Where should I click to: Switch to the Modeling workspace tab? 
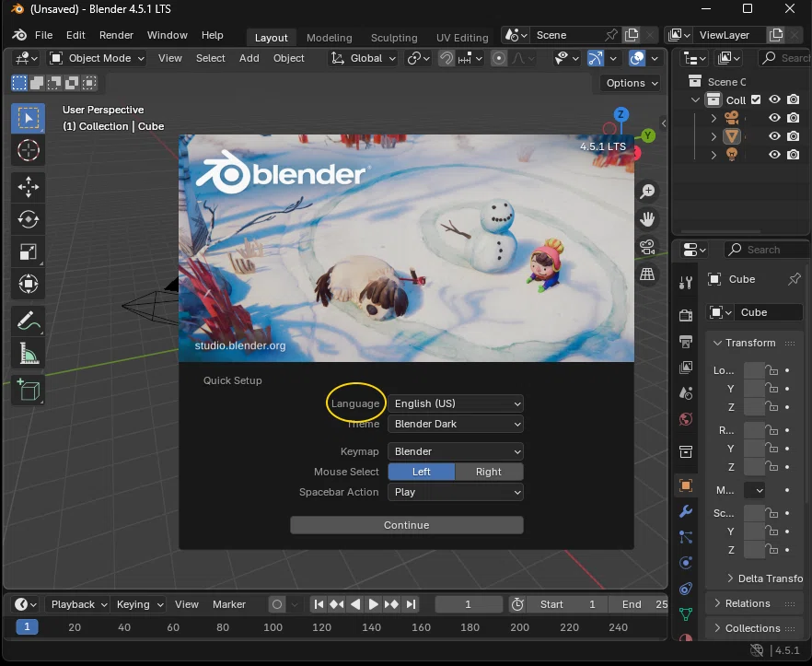pos(329,38)
